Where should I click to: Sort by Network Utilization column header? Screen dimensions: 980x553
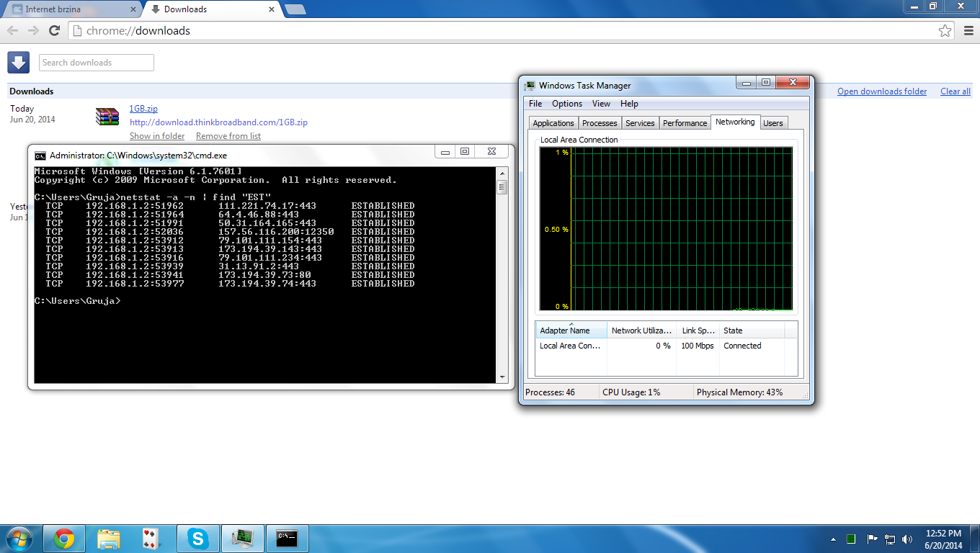point(642,331)
